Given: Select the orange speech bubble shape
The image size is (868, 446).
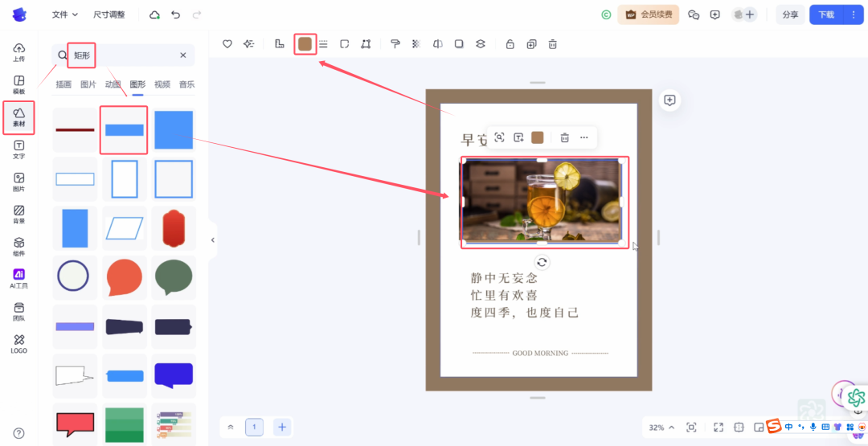Looking at the screenshot, I should tap(124, 276).
